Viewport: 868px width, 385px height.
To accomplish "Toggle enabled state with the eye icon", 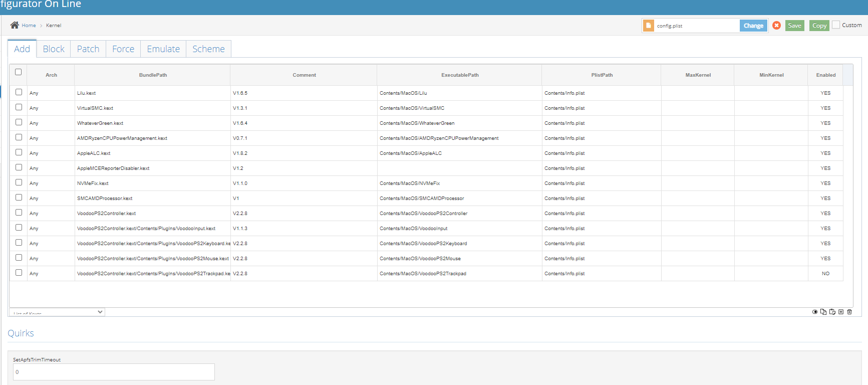I will [815, 312].
